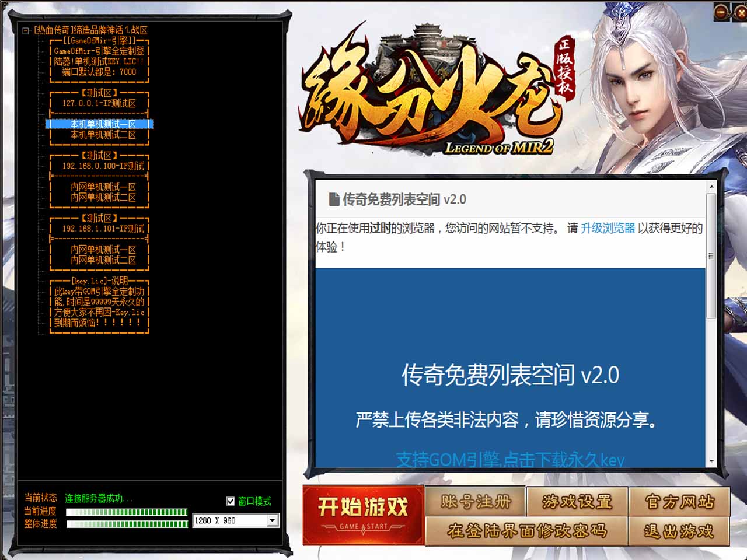Click the 整体进度 progress bar
The height and width of the screenshot is (560, 747).
pos(127,524)
